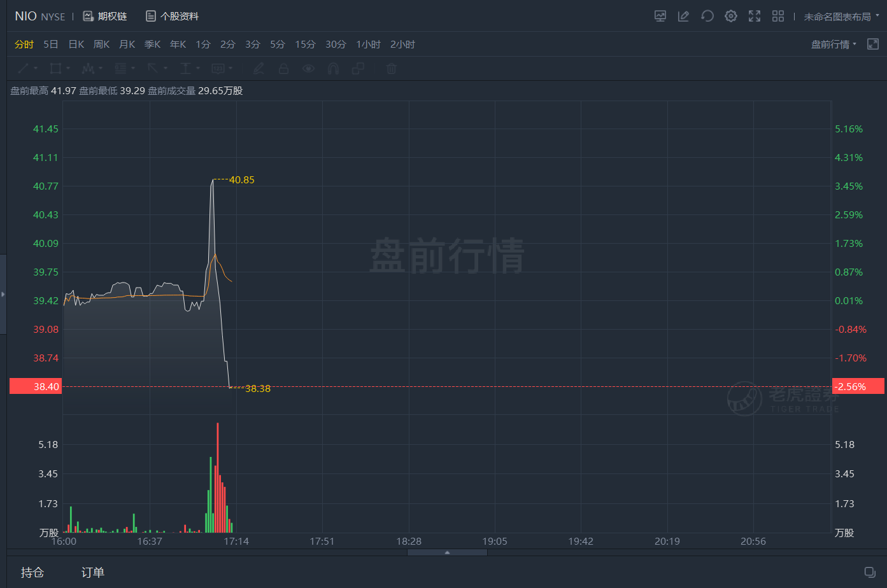Image resolution: width=887 pixels, height=588 pixels.
Task: Toggle drawings visibility eye icon
Action: (308, 68)
